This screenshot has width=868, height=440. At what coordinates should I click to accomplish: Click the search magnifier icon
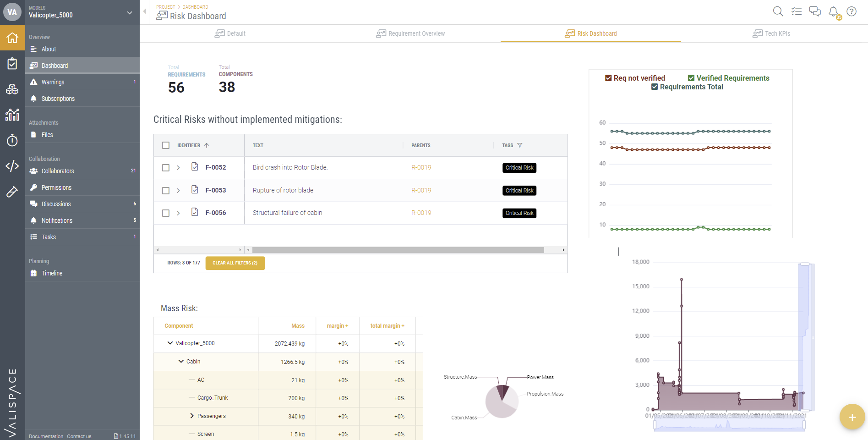tap(778, 11)
